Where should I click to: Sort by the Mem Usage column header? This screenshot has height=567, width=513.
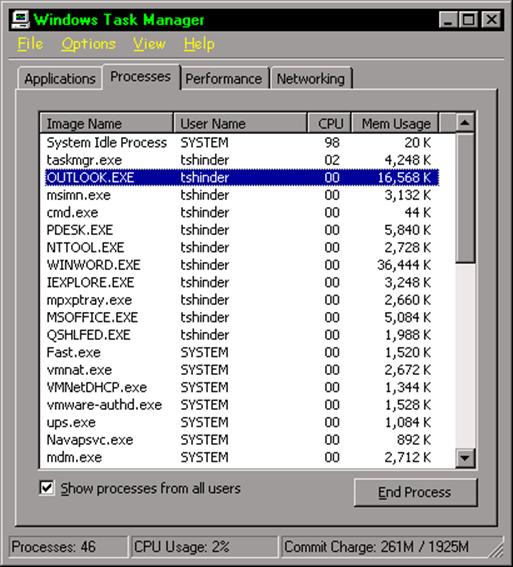tap(396, 123)
